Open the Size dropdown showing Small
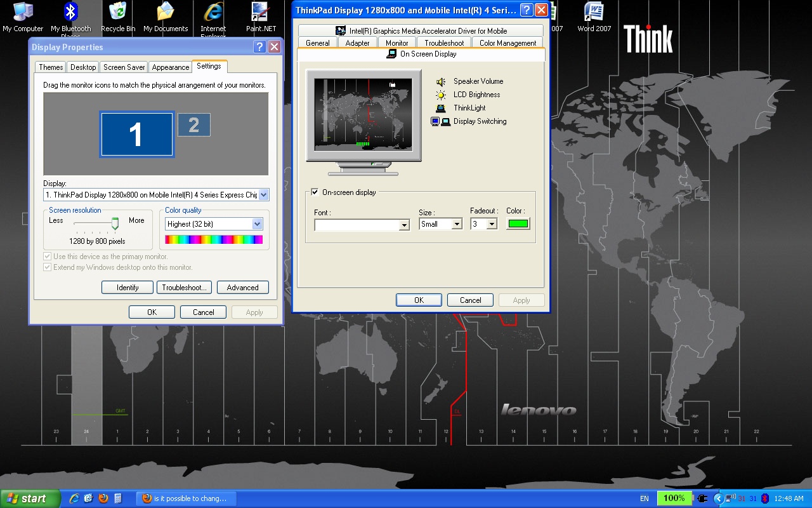 coord(456,224)
